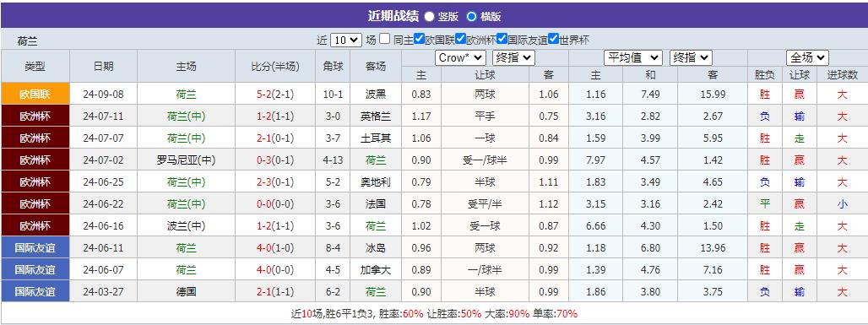Screen dimensions: 868x325
Task: Click home team 德国
Action: click(186, 292)
